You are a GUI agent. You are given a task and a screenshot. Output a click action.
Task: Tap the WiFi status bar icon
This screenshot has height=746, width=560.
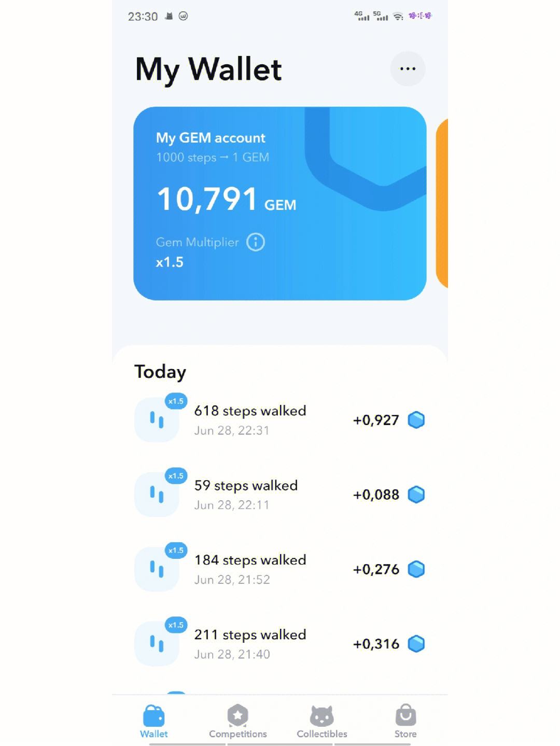[398, 17]
